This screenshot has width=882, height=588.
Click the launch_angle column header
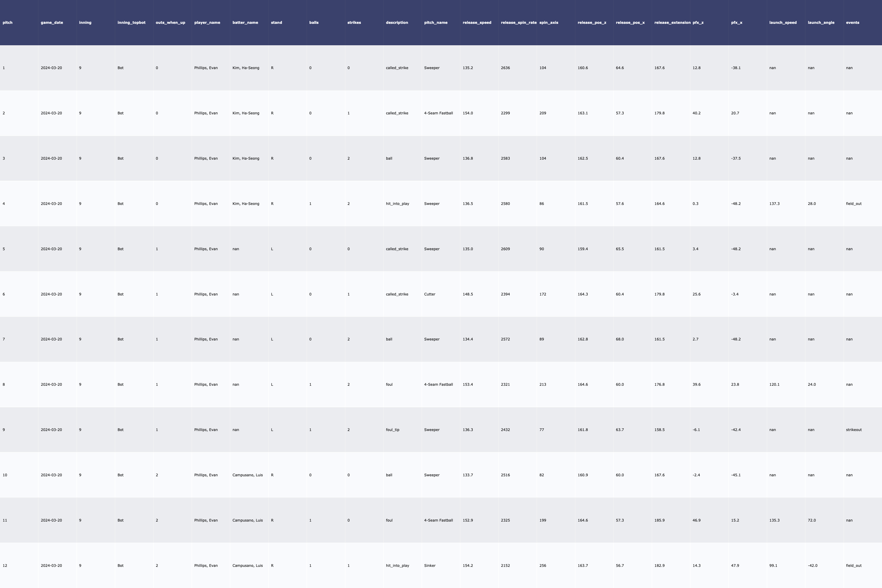coord(821,23)
